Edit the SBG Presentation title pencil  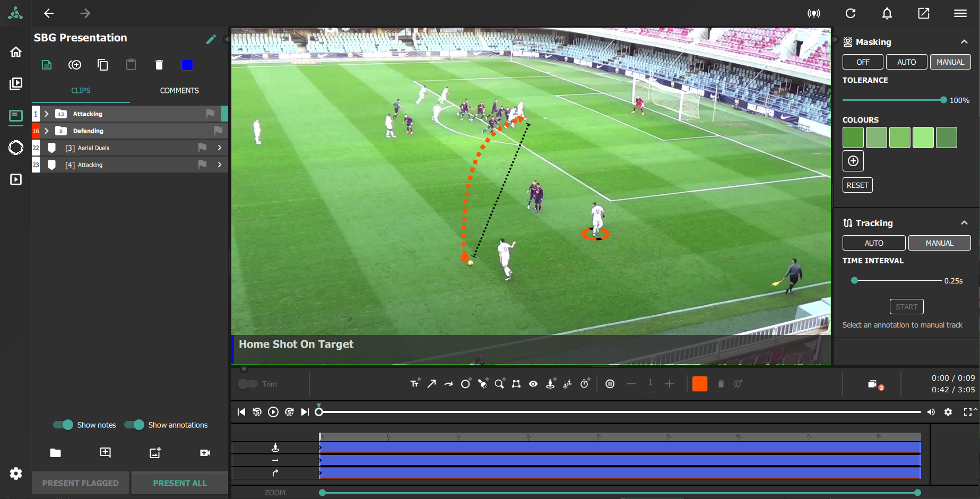[x=211, y=39]
